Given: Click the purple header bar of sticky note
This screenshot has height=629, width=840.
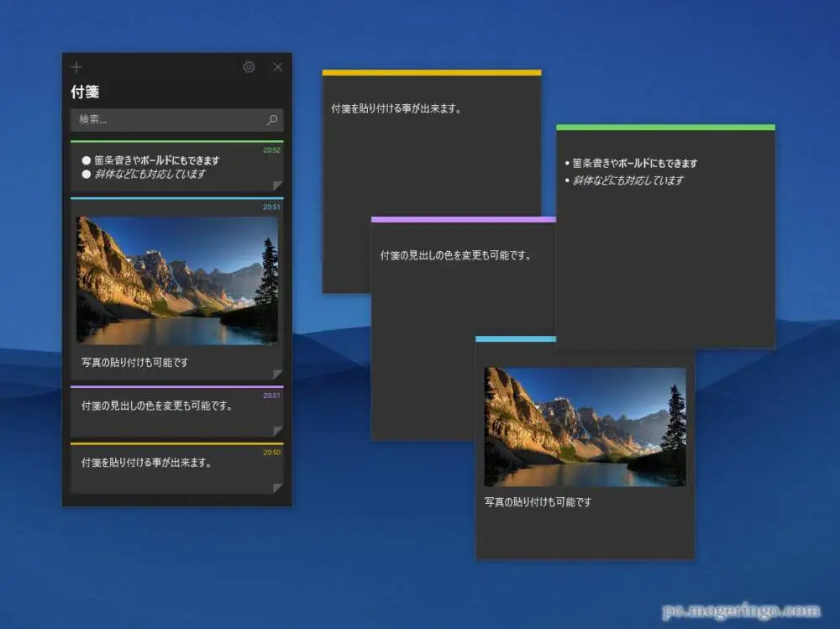Looking at the screenshot, I should pyautogui.click(x=463, y=220).
